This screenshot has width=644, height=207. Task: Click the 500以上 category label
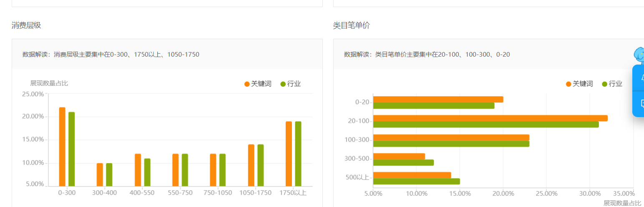[x=358, y=178]
